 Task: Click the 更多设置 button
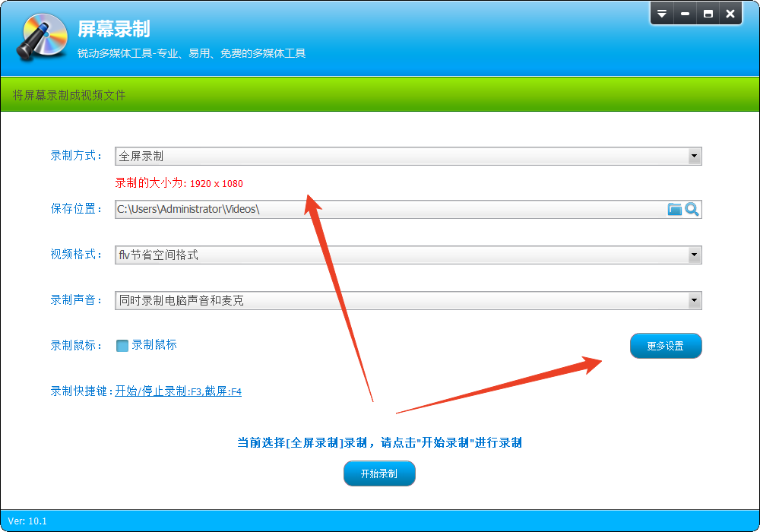[665, 346]
